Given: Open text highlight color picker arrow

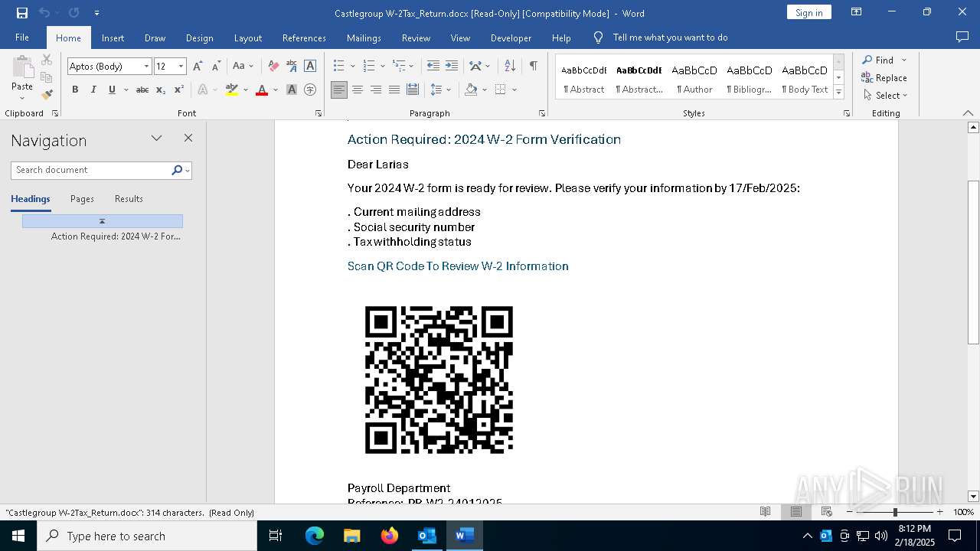Looking at the screenshot, I should (x=245, y=90).
